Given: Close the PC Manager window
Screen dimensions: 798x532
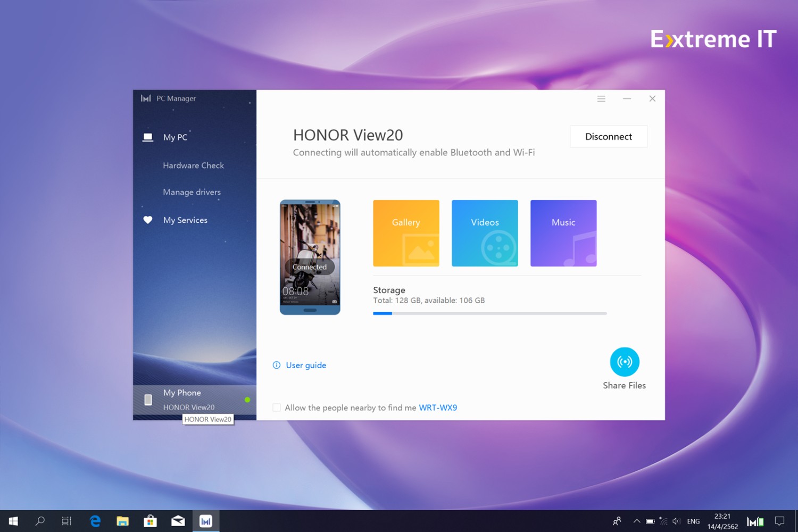Looking at the screenshot, I should click(x=652, y=99).
